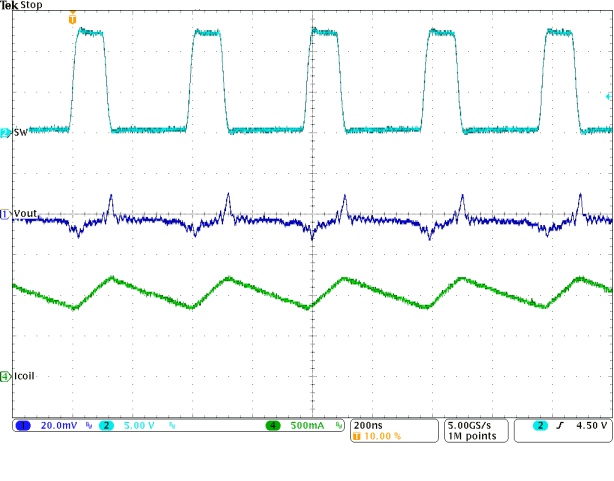Click the 20.0mV channel 1 scale value
Viewport: 614px width, 481px height.
tap(58, 425)
